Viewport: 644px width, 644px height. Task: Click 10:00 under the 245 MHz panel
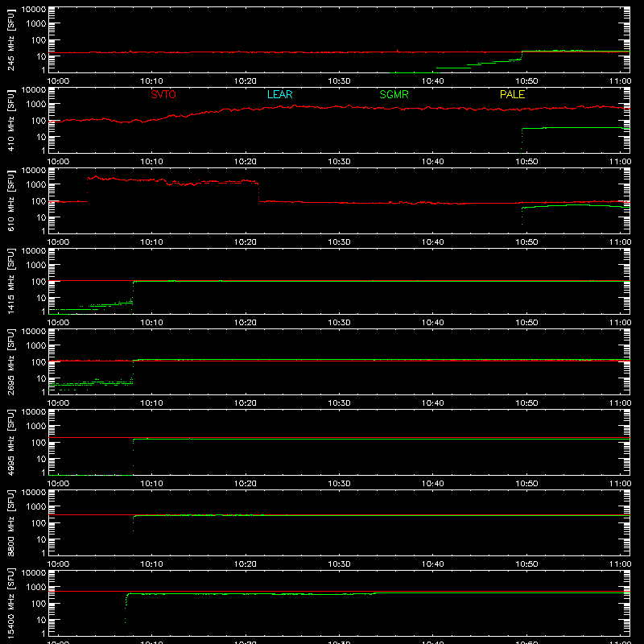click(58, 81)
